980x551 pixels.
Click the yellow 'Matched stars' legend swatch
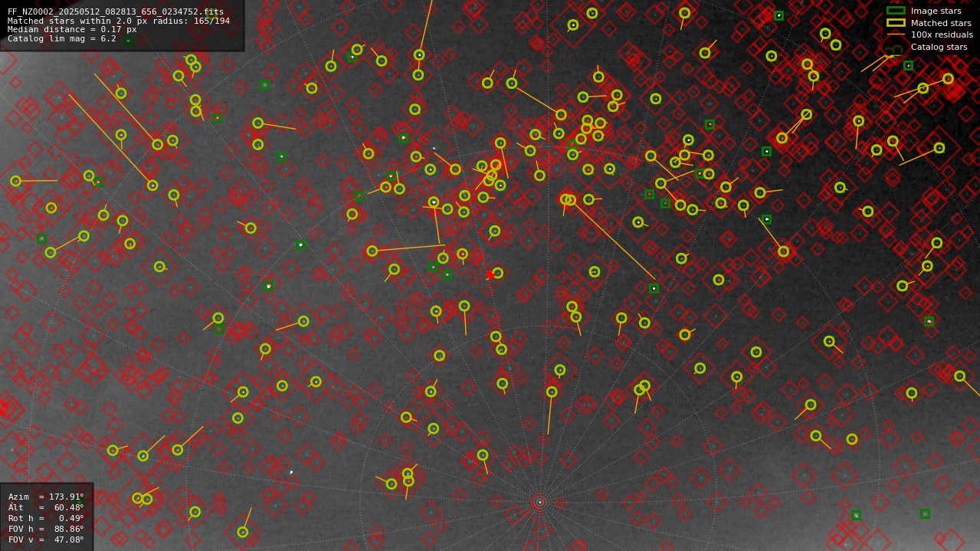point(896,23)
